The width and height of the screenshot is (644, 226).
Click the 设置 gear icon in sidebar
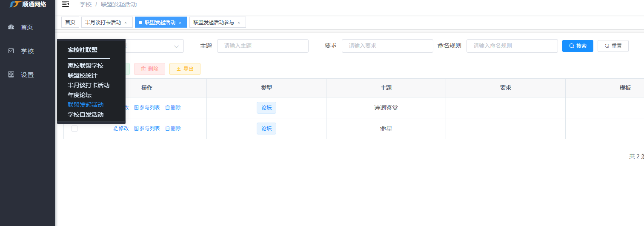point(11,75)
